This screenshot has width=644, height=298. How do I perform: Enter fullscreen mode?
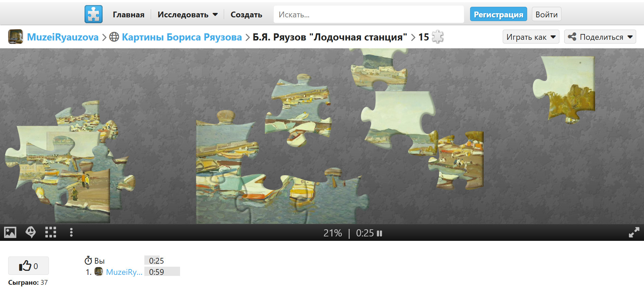coord(634,233)
